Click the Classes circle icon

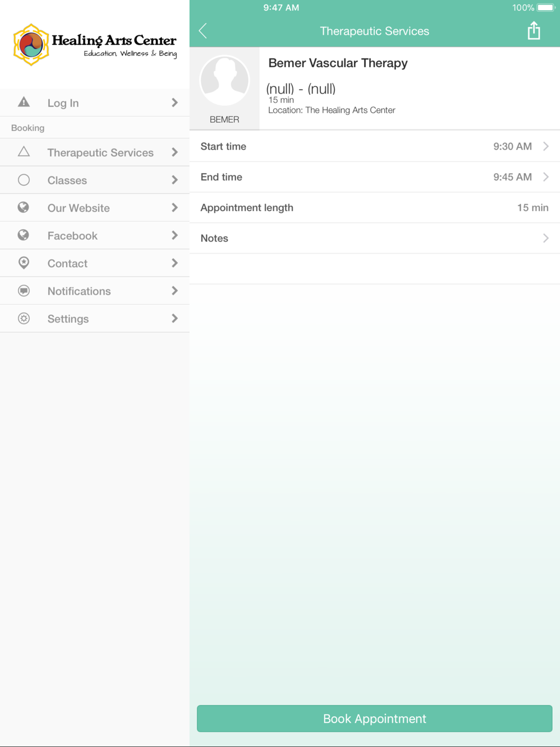point(24,180)
